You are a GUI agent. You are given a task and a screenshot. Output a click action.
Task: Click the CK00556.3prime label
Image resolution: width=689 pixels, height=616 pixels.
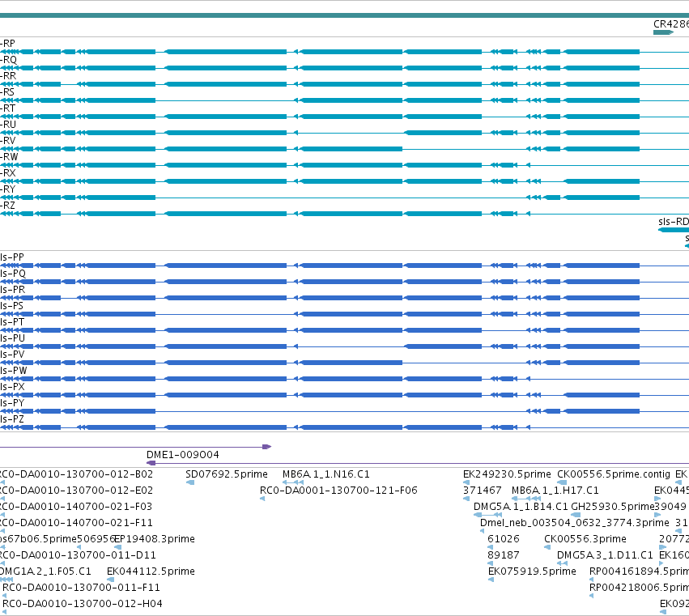[x=585, y=539]
